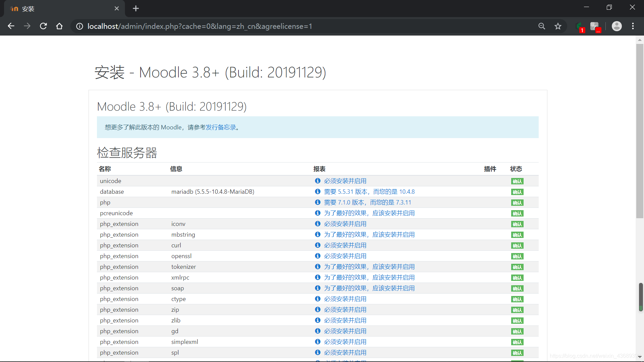Click the browser home icon
644x362 pixels.
coord(59,26)
